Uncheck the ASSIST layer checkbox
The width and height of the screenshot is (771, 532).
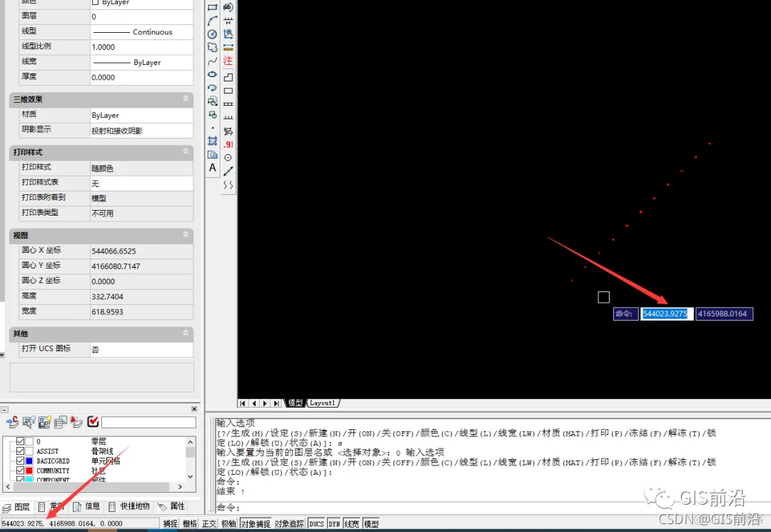[x=20, y=451]
